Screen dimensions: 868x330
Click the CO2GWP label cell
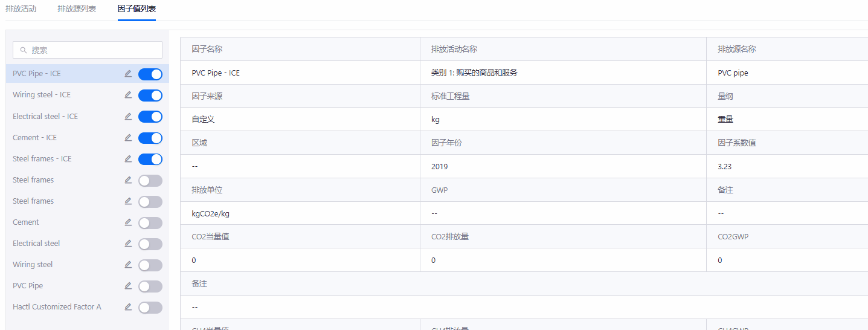[787, 238]
